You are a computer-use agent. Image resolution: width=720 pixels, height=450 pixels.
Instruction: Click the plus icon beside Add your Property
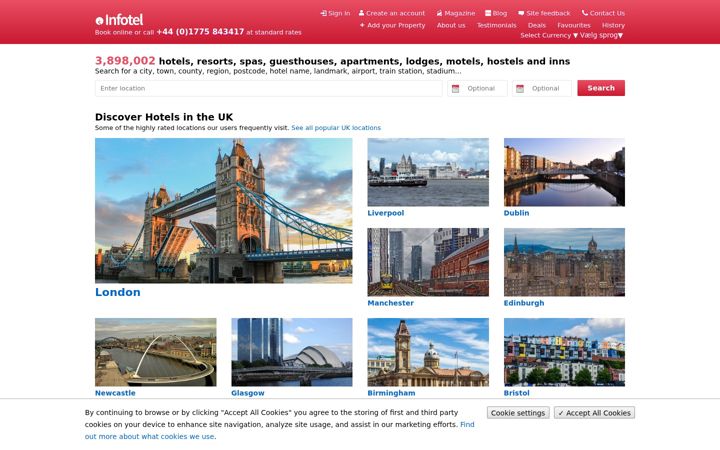coord(362,25)
